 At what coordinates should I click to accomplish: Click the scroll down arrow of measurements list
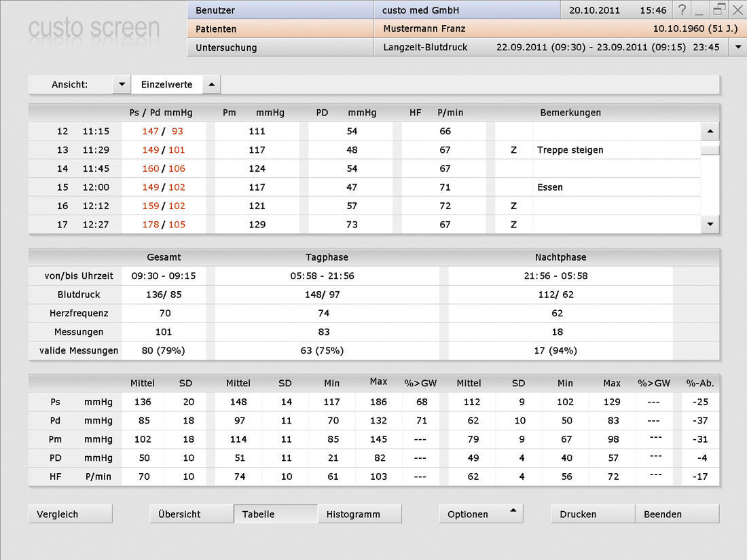pos(710,224)
